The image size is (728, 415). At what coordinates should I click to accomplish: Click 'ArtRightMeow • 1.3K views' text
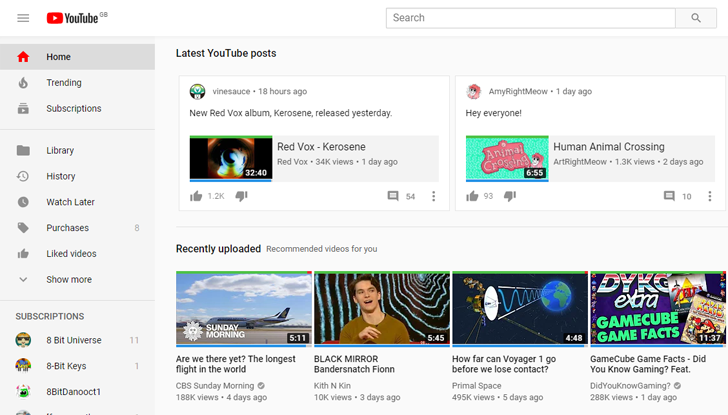click(604, 162)
